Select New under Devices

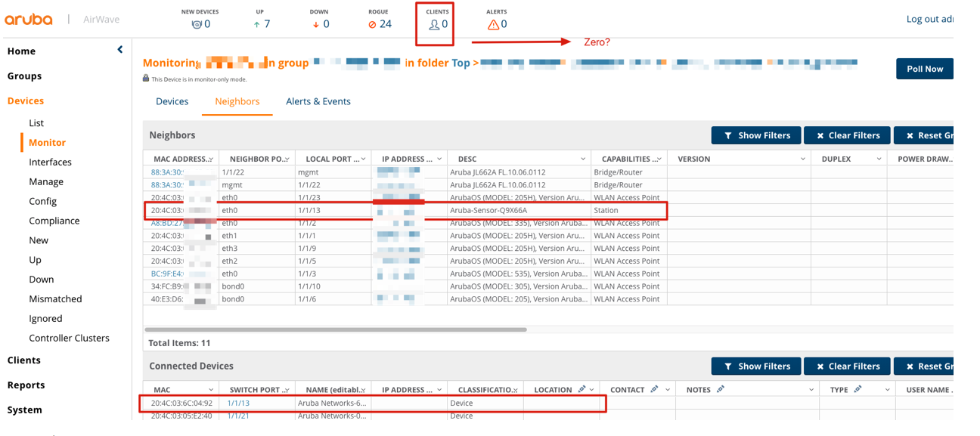(39, 240)
